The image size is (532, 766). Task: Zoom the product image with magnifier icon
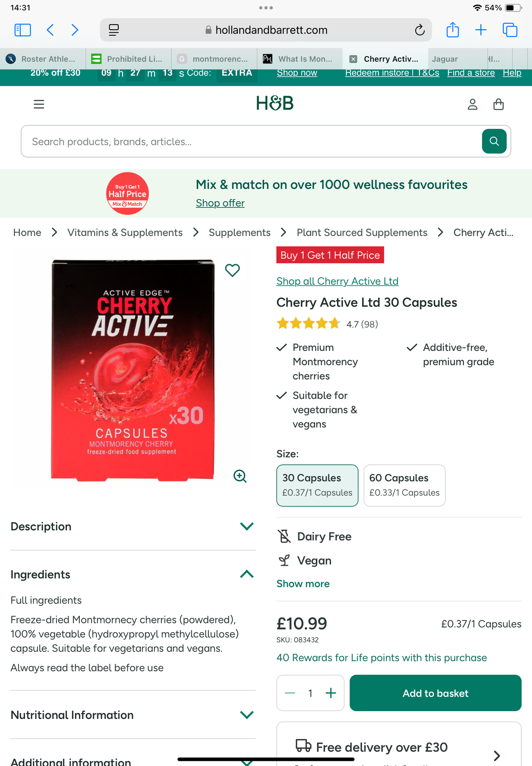(240, 476)
